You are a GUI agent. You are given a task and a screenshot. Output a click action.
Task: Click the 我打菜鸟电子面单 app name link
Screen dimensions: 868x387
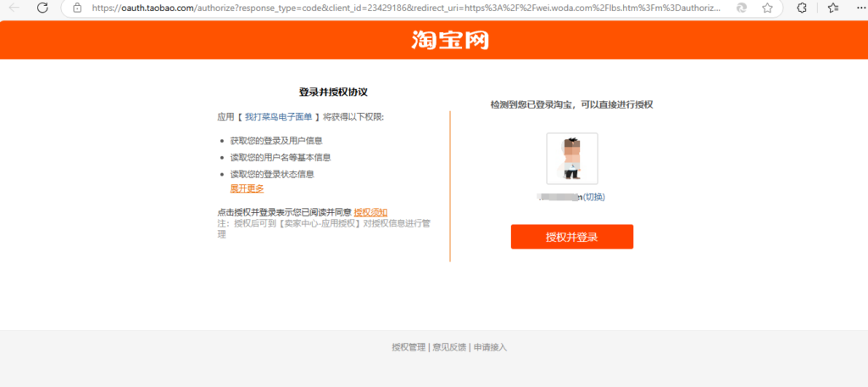click(x=278, y=117)
